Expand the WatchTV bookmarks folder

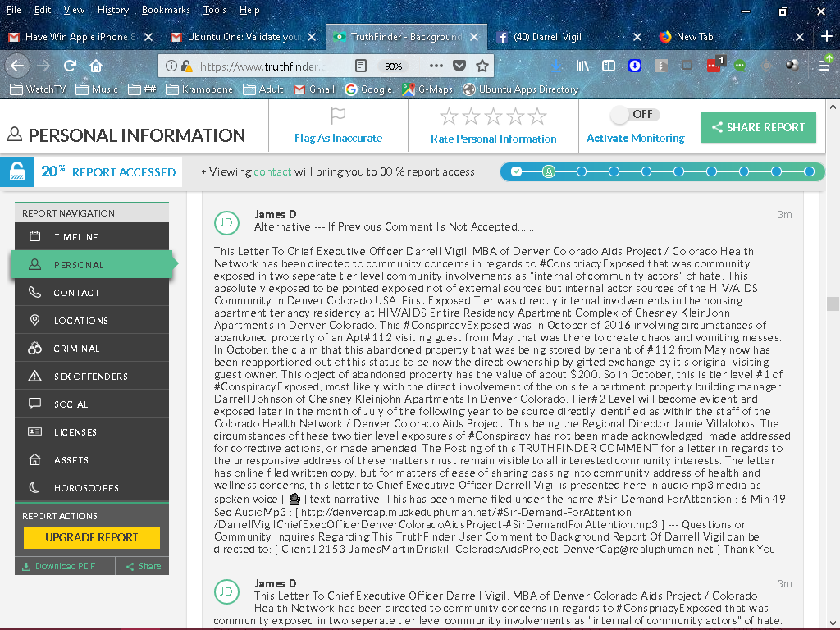(38, 89)
